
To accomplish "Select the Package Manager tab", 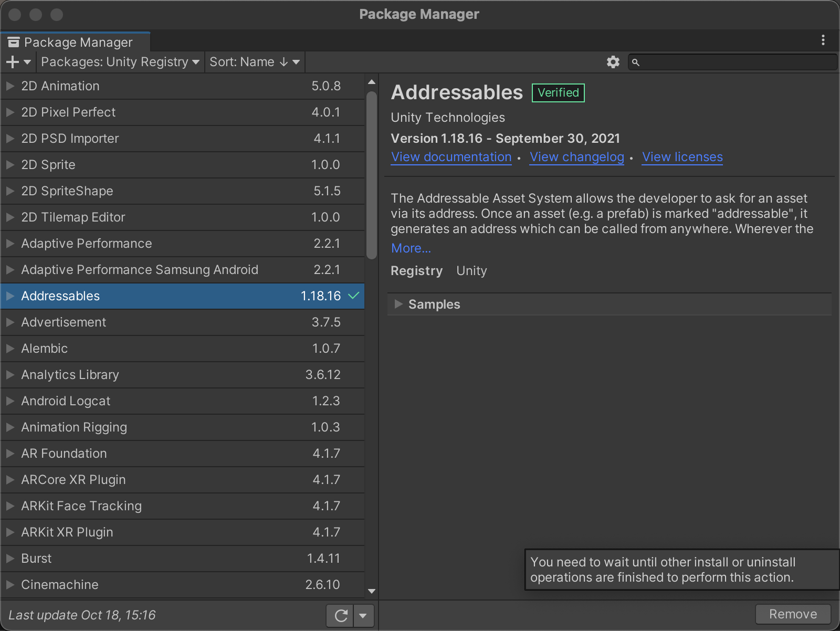I will pos(76,42).
